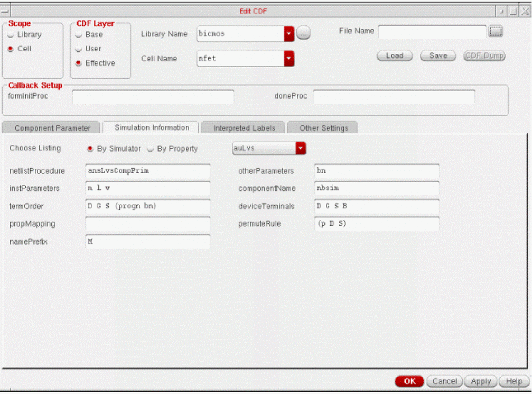Expand the Cell Name dropdown arrow
This screenshot has width=532, height=394.
point(289,58)
